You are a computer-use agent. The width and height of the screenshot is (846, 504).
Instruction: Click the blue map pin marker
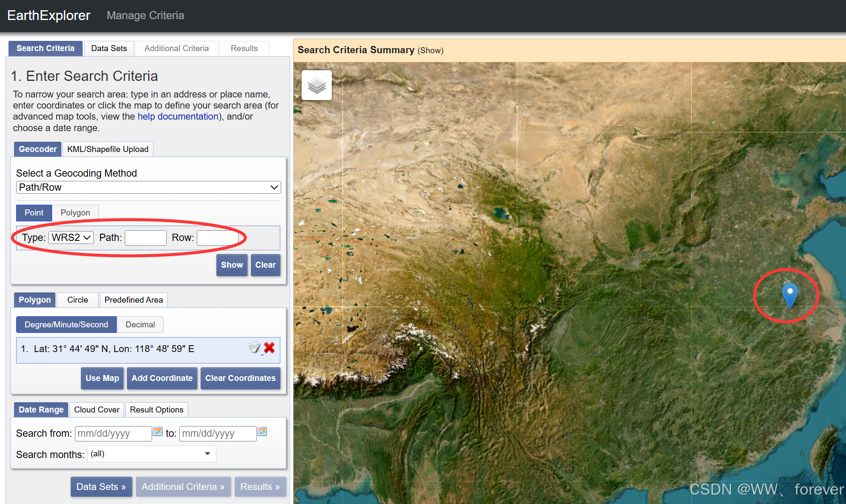pos(789,293)
